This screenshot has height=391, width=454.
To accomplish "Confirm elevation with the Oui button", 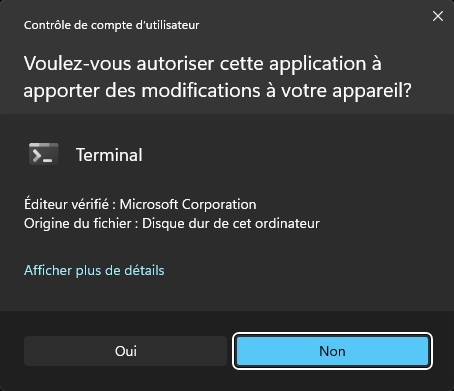I will coord(125,351).
